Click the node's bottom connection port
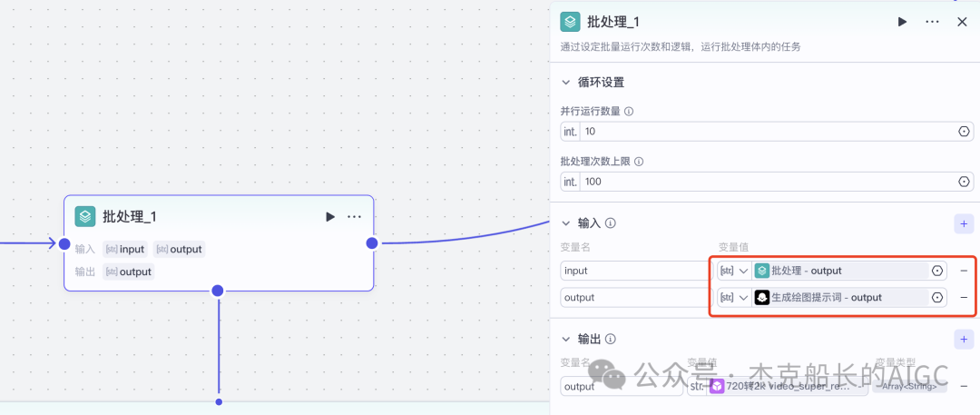 pyautogui.click(x=218, y=291)
